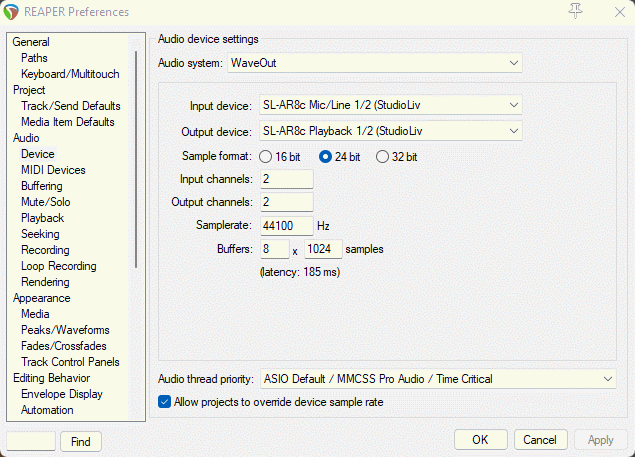Click the Cancel button
635x457 pixels.
[540, 440]
